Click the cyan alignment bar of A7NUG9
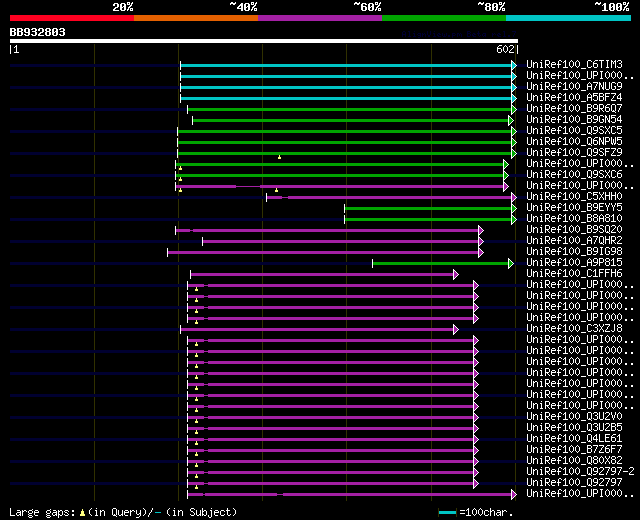The height and width of the screenshot is (520, 640). coord(346,87)
